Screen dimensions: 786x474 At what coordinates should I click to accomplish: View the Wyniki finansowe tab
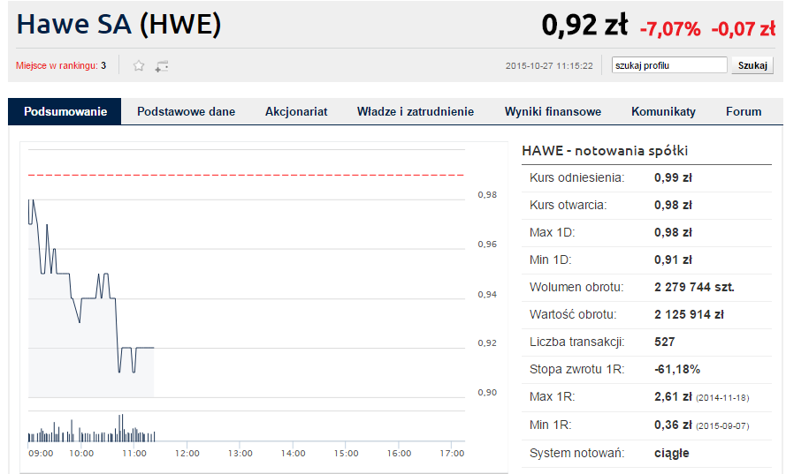pos(553,111)
